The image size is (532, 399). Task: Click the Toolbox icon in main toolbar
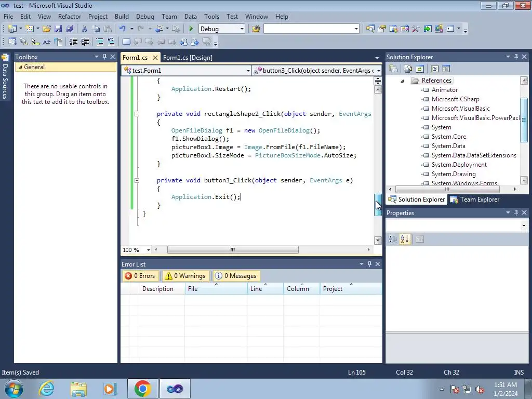click(x=416, y=29)
